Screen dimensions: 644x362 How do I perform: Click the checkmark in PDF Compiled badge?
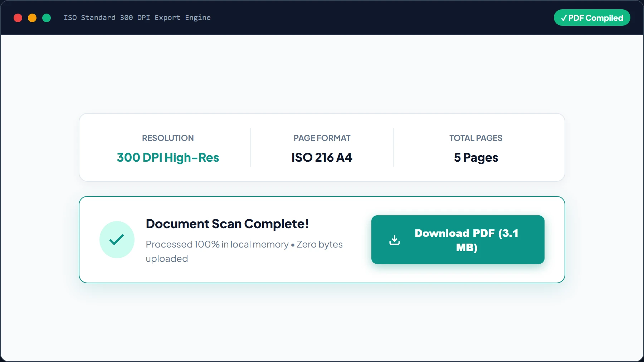click(564, 18)
